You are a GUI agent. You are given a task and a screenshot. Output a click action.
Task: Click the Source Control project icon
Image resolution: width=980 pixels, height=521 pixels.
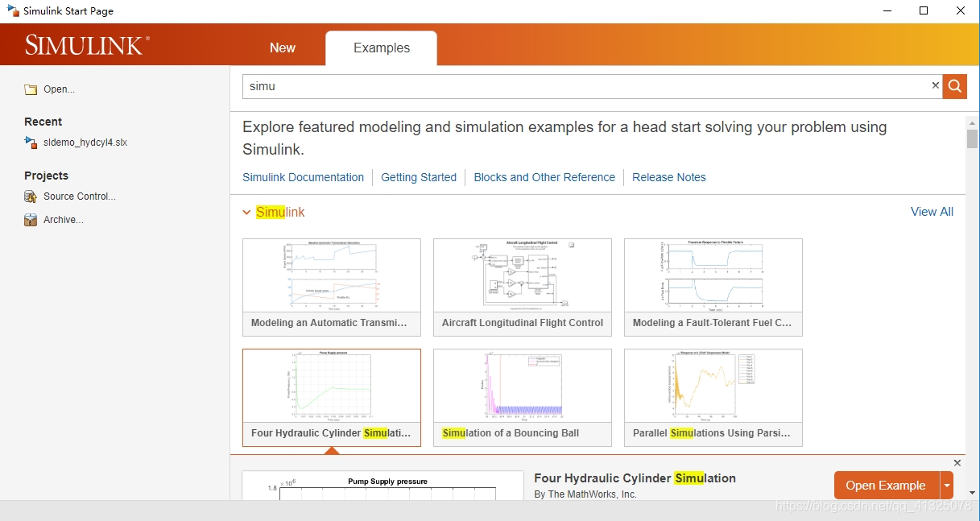(31, 196)
